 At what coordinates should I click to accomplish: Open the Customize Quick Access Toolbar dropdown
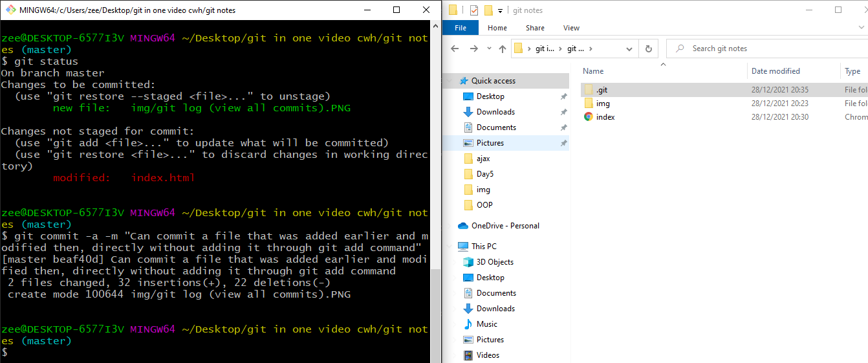pyautogui.click(x=500, y=10)
